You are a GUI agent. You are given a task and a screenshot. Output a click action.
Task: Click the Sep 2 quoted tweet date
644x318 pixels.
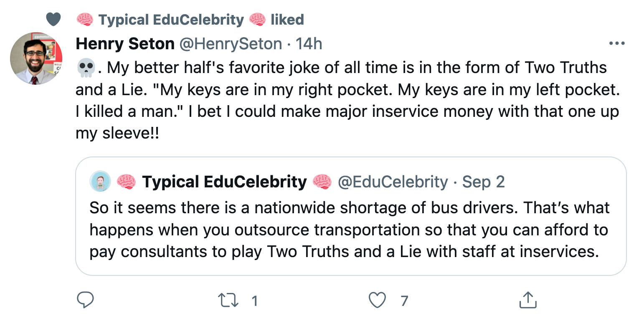point(483,182)
